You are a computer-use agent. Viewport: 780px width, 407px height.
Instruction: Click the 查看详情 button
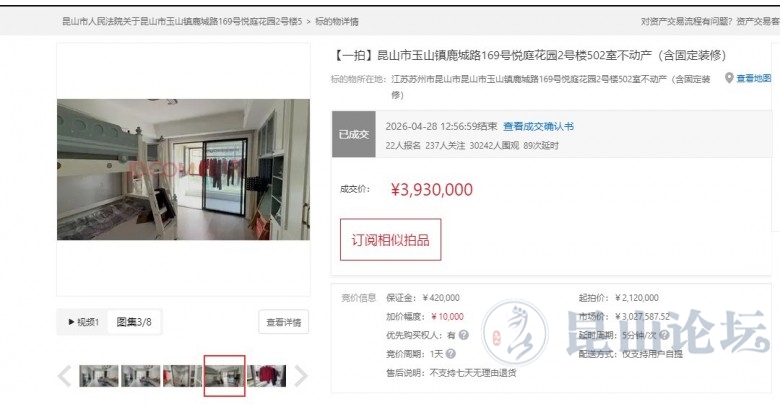284,322
